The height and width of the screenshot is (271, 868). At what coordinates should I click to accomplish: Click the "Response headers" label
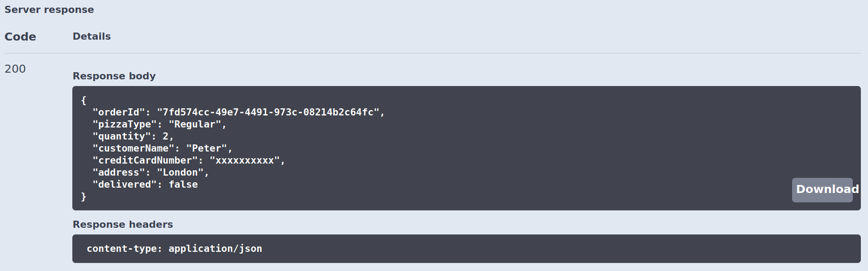tap(122, 225)
